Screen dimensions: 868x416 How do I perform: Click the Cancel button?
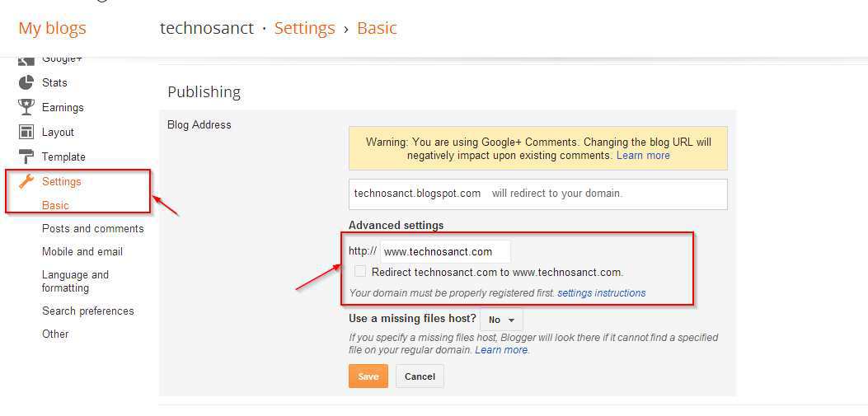click(420, 376)
